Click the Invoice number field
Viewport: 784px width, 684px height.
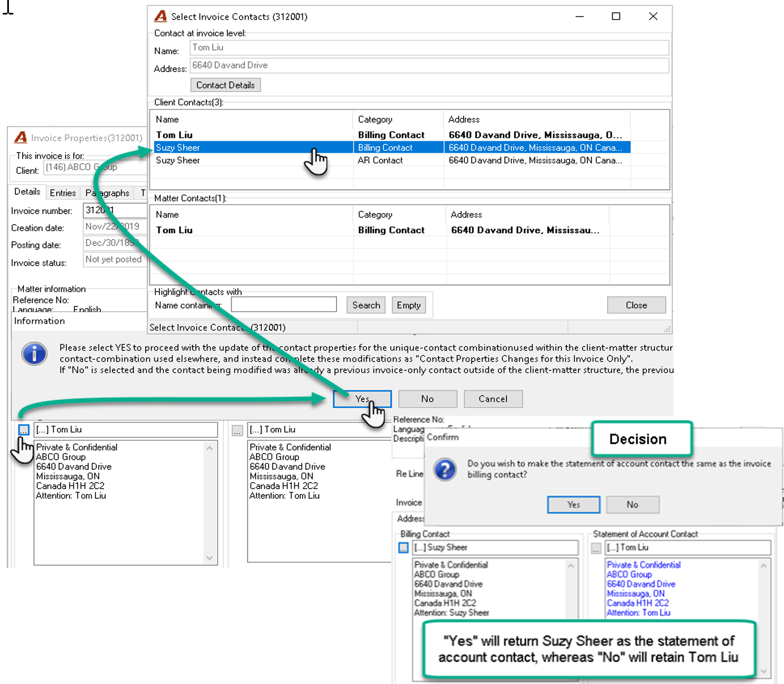pos(114,210)
